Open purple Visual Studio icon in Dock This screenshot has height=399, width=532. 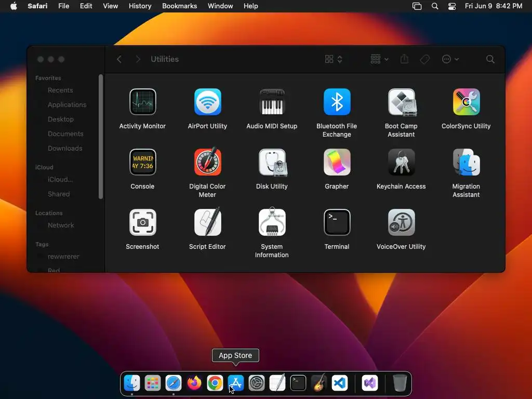(370, 383)
